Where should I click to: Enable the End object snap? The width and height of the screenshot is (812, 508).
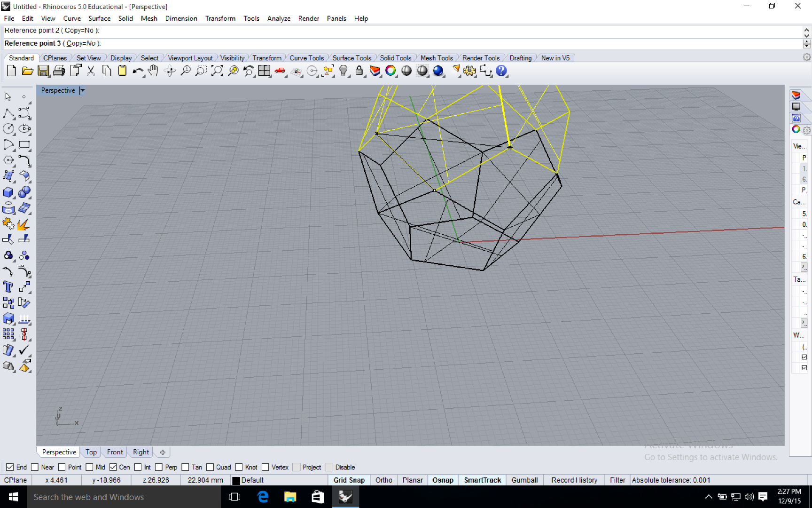coord(10,467)
